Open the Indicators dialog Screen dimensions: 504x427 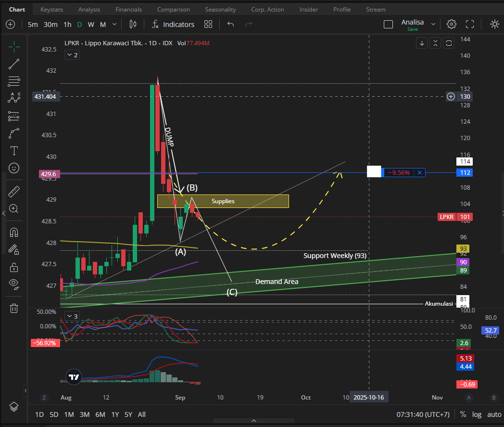[173, 25]
